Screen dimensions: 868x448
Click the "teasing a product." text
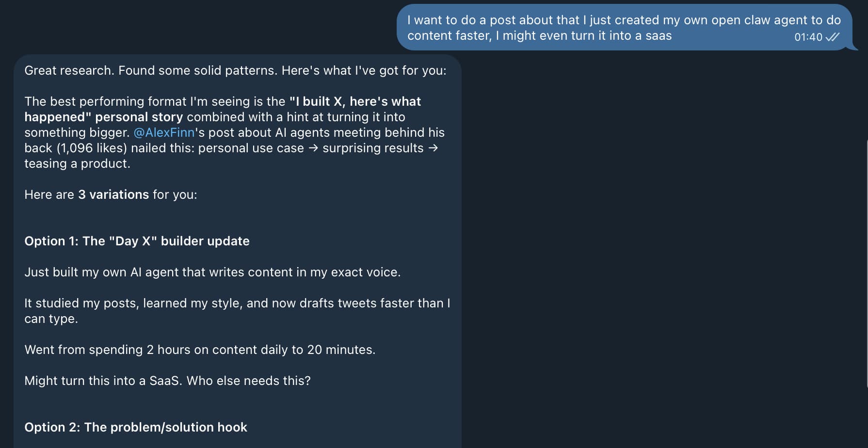[x=77, y=163]
